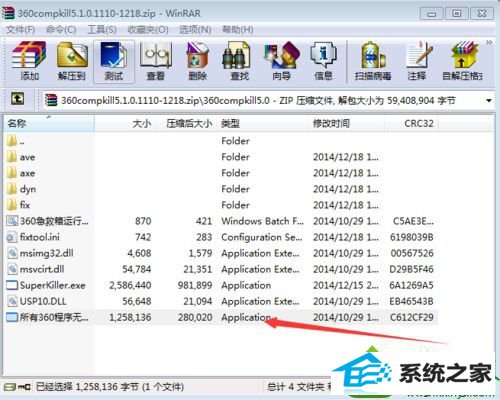500x400 pixels.
Task: Click the WinRAR title bar app icon
Action: pyautogui.click(x=8, y=13)
